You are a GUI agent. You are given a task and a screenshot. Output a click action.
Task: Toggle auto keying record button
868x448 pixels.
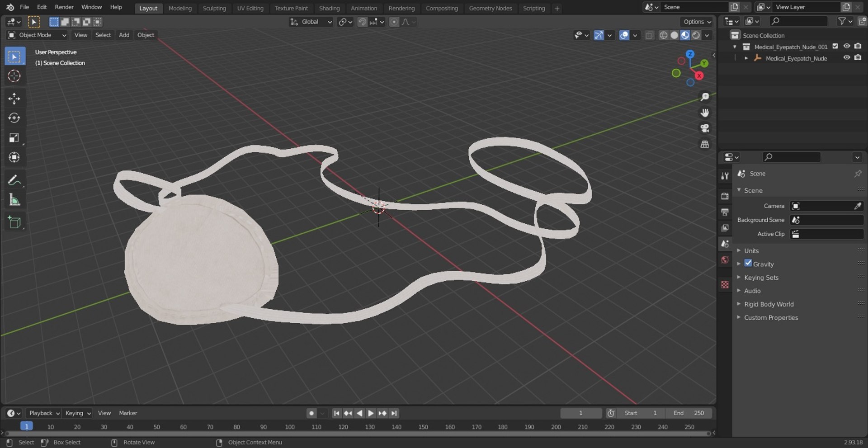[x=311, y=413]
